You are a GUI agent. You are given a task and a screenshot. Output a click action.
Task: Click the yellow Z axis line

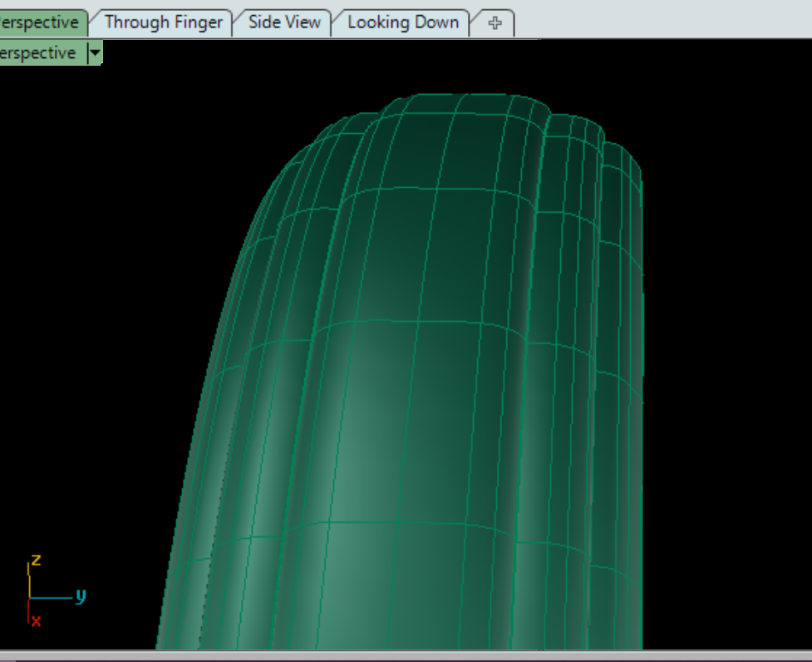(28, 580)
